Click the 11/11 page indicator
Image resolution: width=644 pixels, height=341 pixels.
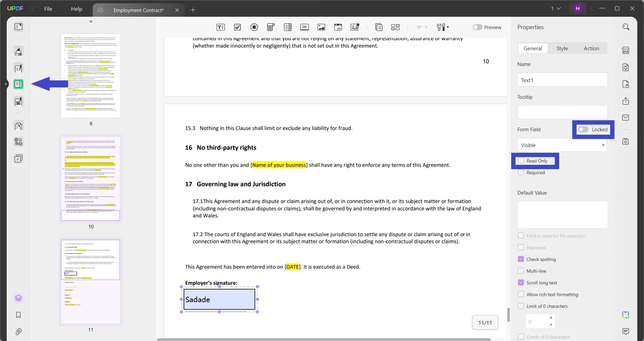pyautogui.click(x=485, y=323)
